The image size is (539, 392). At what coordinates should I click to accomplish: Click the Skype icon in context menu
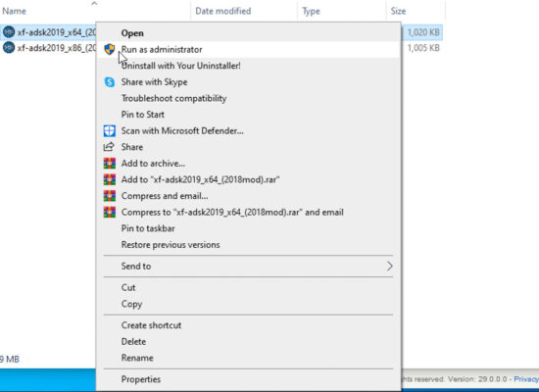(110, 82)
